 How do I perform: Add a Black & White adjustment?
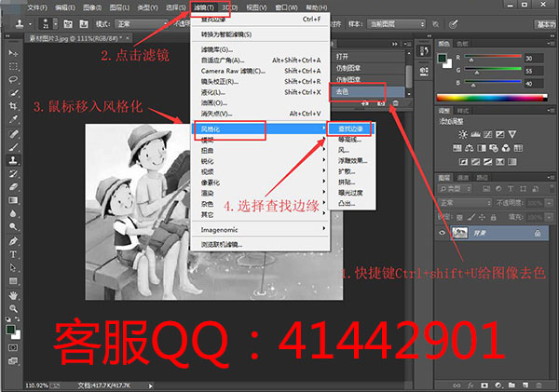click(482, 148)
